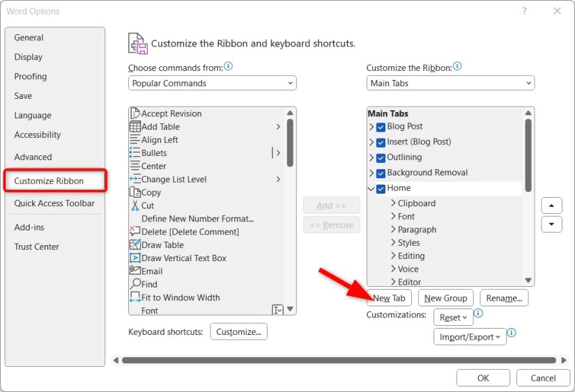Click the Accept Revision command icon

135,113
